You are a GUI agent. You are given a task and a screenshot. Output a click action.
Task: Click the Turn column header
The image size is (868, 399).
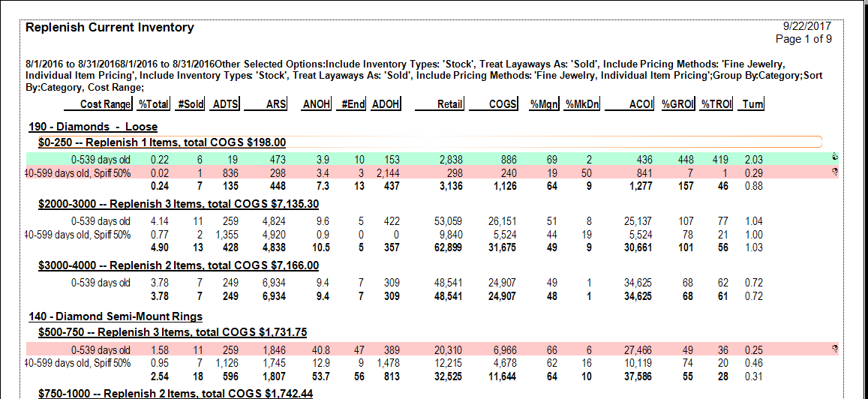pos(751,104)
